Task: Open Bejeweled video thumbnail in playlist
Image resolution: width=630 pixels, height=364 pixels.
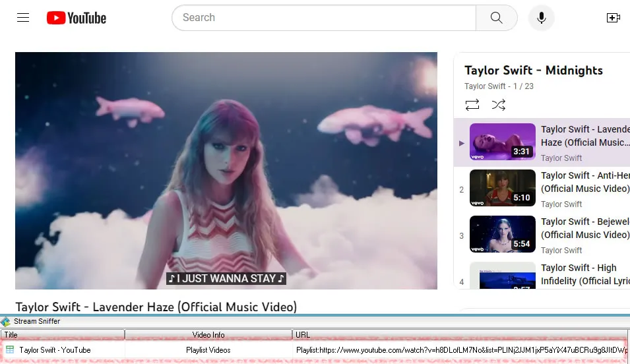Action: (502, 234)
